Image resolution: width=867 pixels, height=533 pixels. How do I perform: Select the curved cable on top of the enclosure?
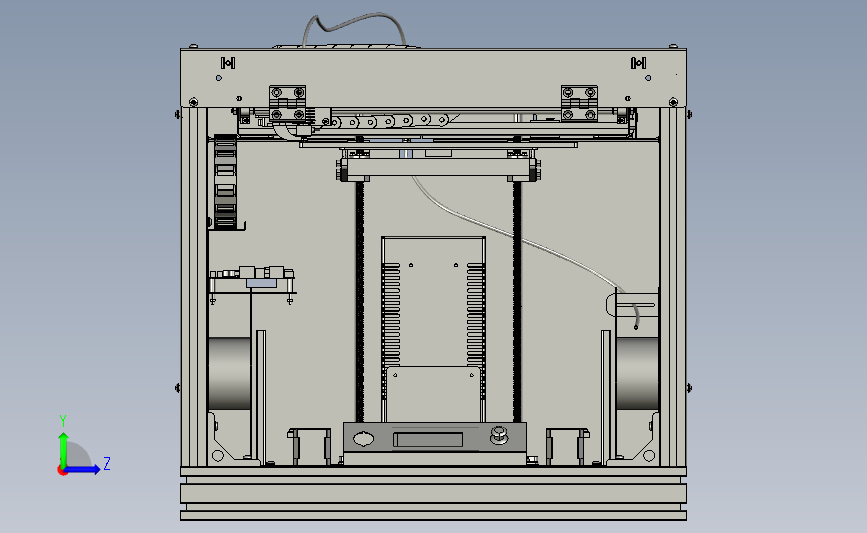[x=354, y=28]
